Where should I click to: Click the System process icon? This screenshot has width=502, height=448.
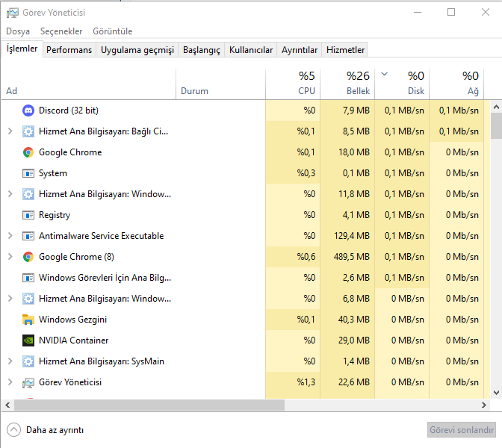[x=28, y=173]
